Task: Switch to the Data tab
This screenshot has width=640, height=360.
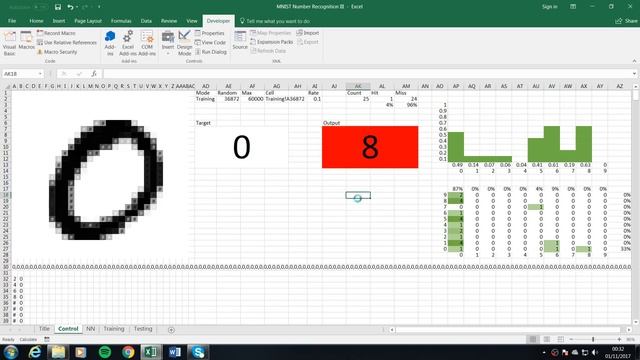Action: click(x=146, y=21)
